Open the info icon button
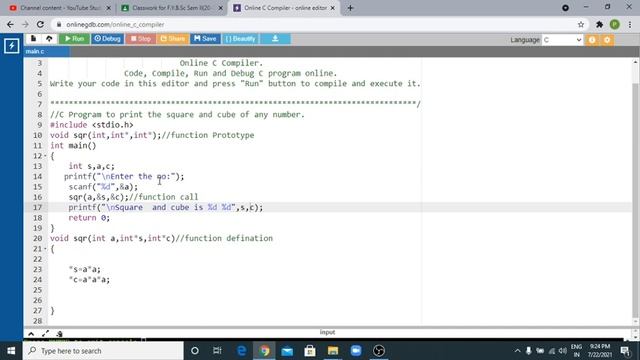The height and width of the screenshot is (360, 640). pyautogui.click(x=592, y=40)
